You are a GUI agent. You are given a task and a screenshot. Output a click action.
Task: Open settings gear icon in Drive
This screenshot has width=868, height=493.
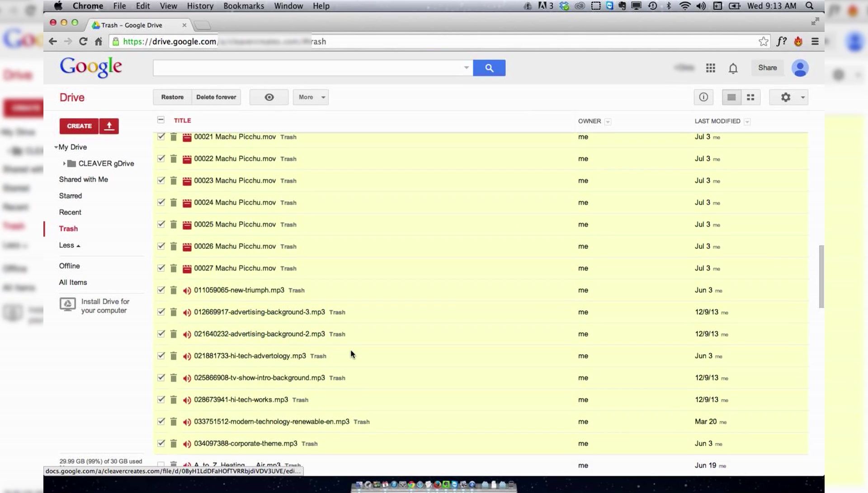[x=786, y=97]
